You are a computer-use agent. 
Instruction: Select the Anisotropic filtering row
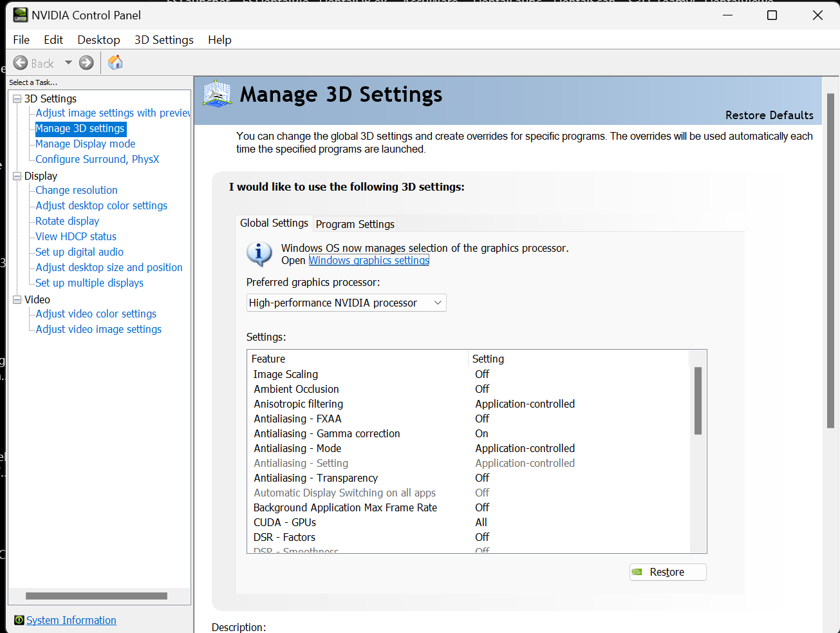pyautogui.click(x=468, y=404)
